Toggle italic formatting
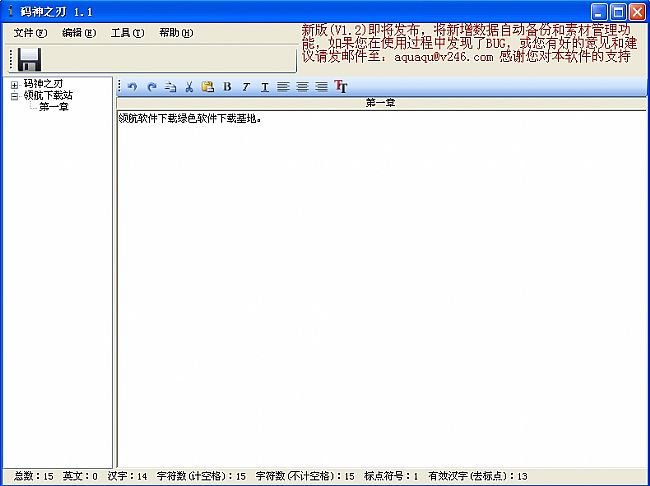This screenshot has width=650, height=486. [x=246, y=87]
